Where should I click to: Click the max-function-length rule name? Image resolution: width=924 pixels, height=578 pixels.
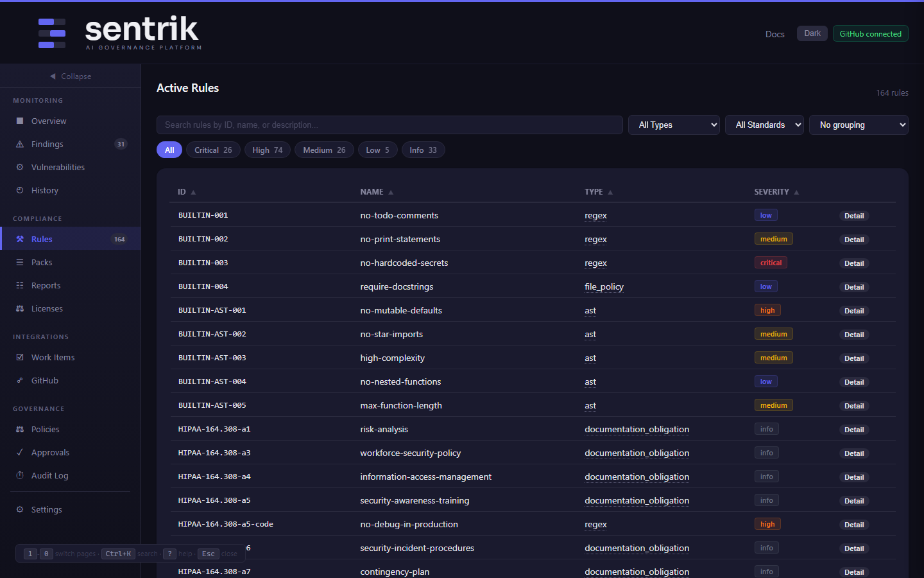pyautogui.click(x=401, y=405)
